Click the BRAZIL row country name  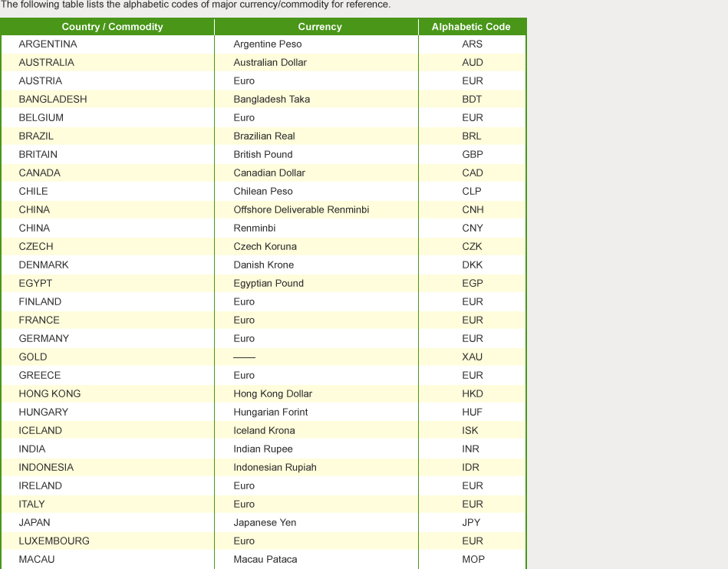tap(36, 136)
